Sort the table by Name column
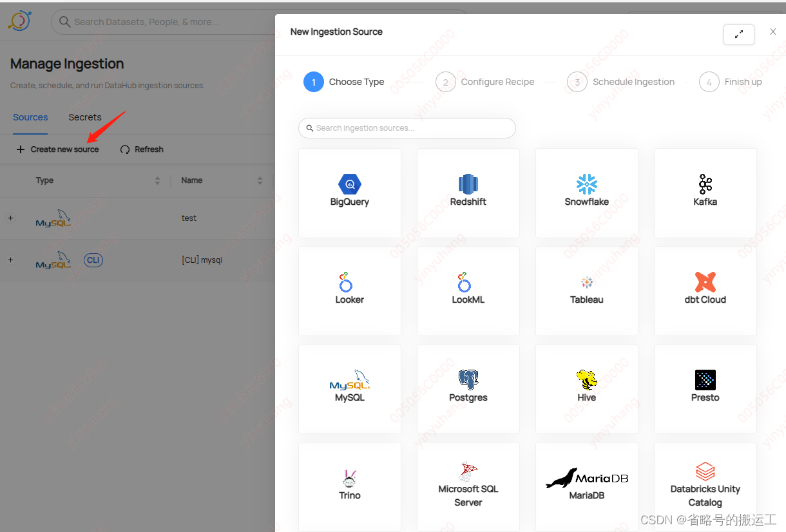 tap(260, 180)
